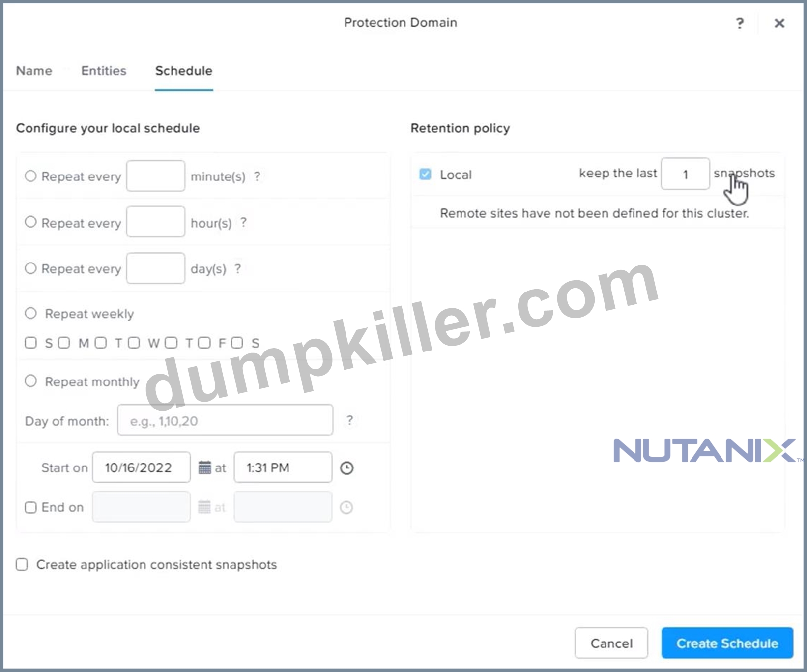Open the help question mark in dialog header
Screen dimensions: 807x672
pyautogui.click(x=740, y=23)
